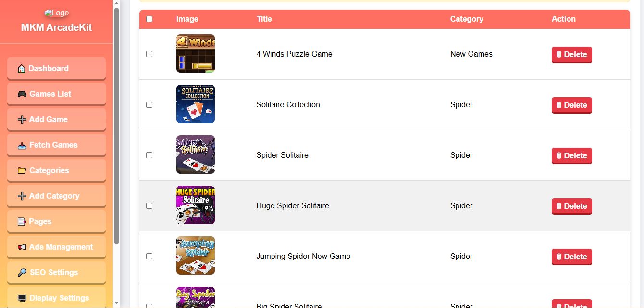Delete the Solitaire Collection game
This screenshot has height=308, width=644.
pyautogui.click(x=571, y=105)
